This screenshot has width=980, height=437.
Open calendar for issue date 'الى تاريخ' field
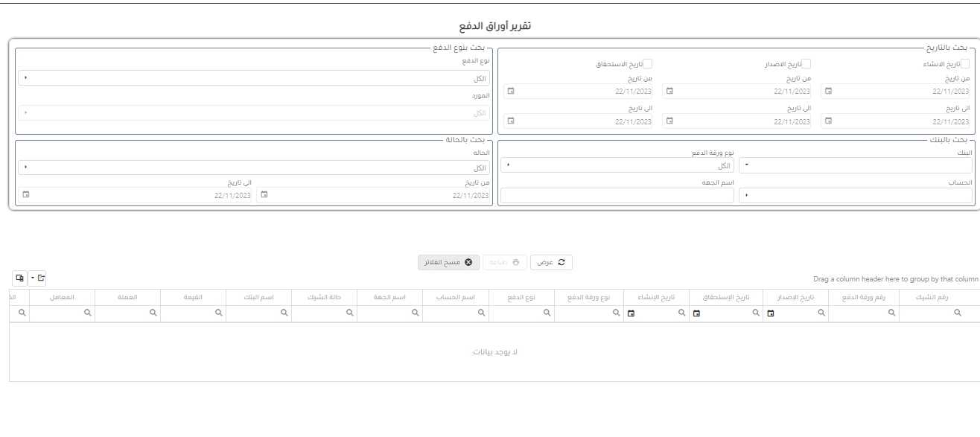669,121
